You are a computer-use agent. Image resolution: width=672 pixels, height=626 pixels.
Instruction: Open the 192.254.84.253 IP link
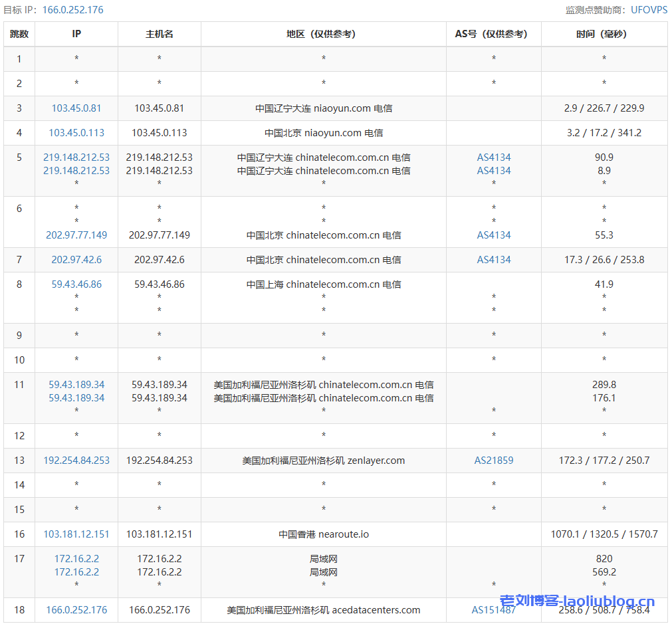pos(76,461)
